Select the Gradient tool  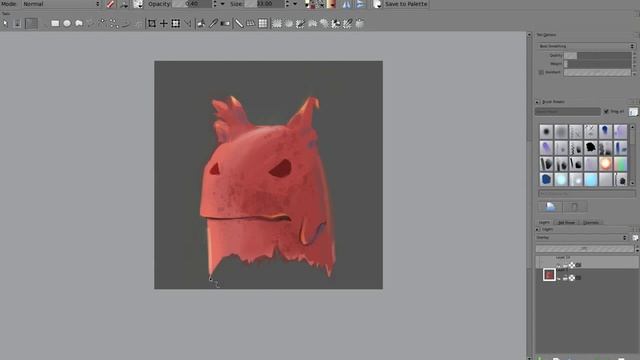tap(225, 23)
